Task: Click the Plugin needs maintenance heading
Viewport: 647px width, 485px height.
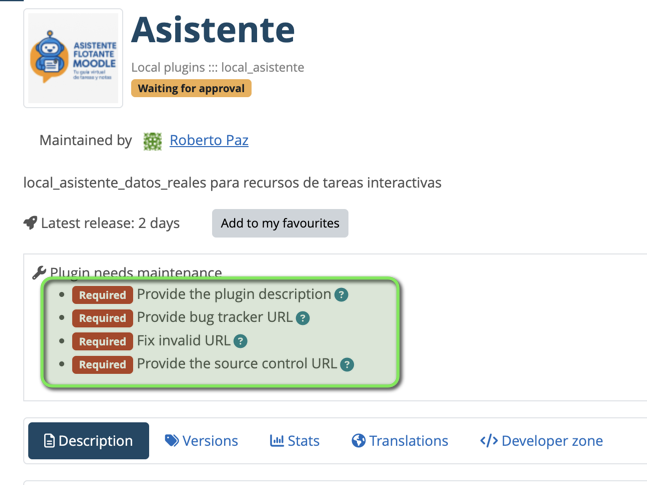Action: [x=136, y=272]
